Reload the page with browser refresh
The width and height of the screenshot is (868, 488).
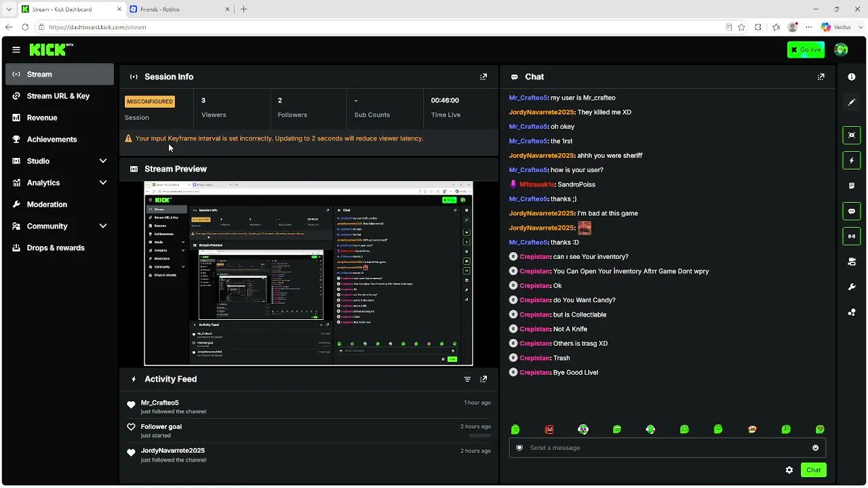(x=25, y=27)
